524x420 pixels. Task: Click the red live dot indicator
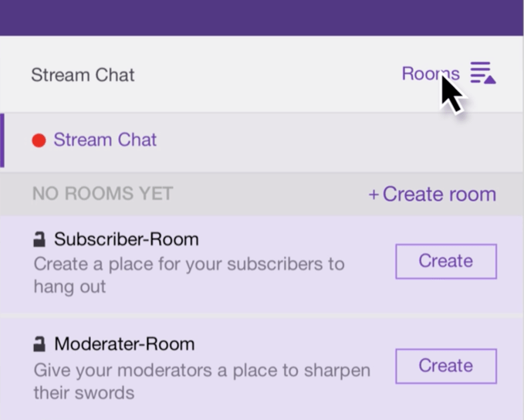pos(39,141)
